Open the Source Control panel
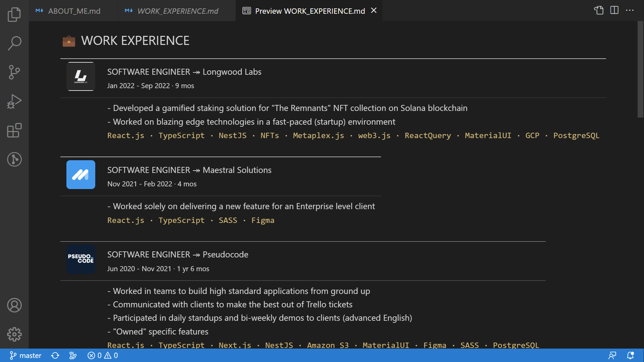The width and height of the screenshot is (644, 362). click(x=14, y=72)
